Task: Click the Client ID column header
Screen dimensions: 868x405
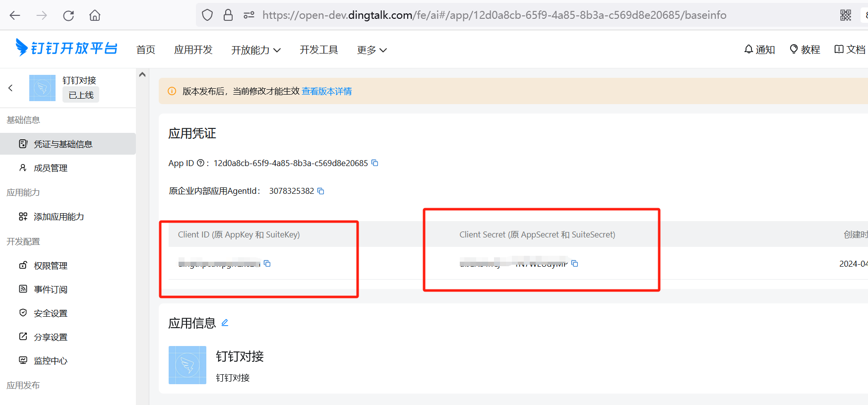Action: click(239, 234)
